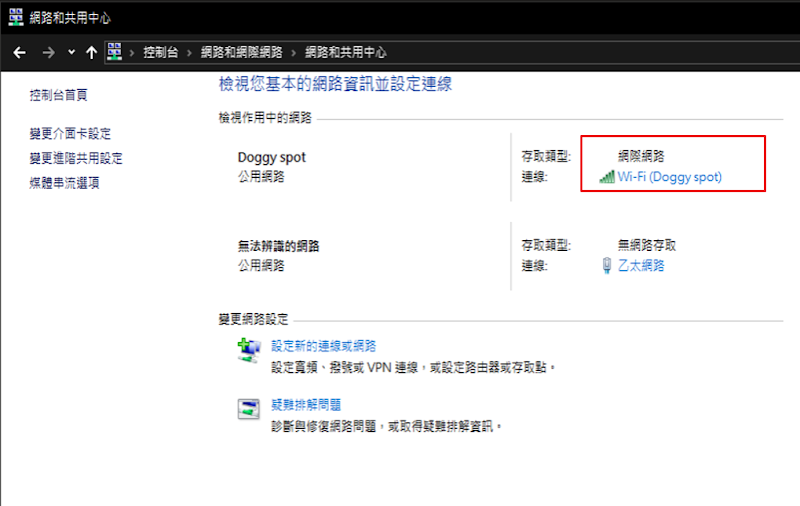
Task: Click the window title bar network icon
Action: (x=16, y=17)
